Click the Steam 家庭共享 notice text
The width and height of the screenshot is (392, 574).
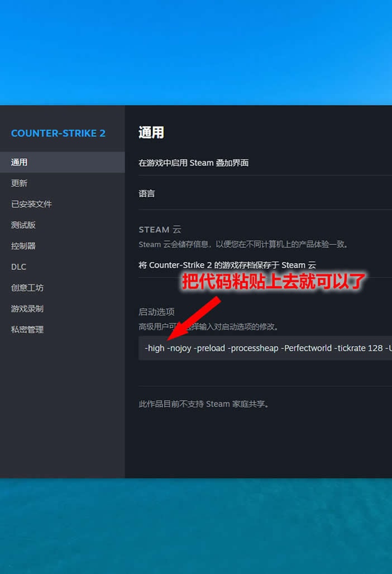tap(205, 404)
